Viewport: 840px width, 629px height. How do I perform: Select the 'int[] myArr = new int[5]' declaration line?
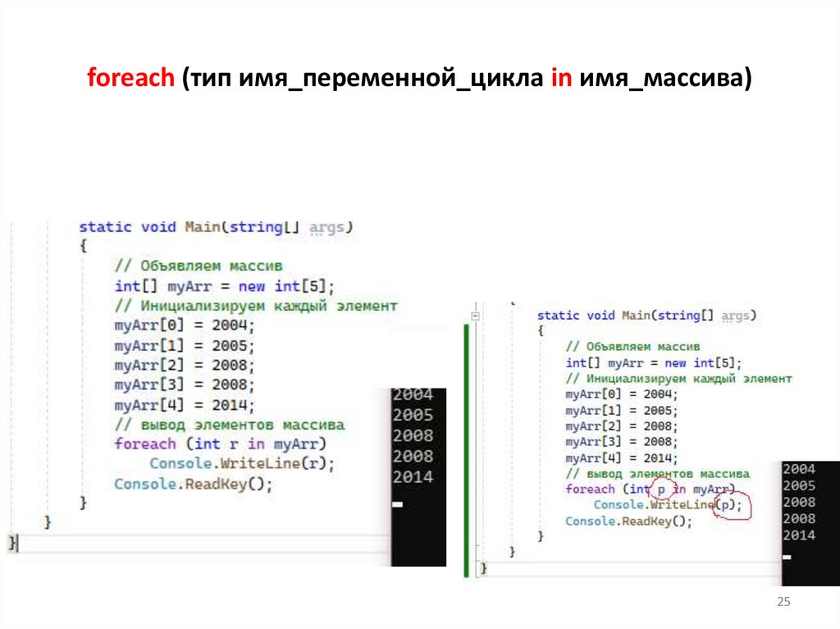[223, 285]
